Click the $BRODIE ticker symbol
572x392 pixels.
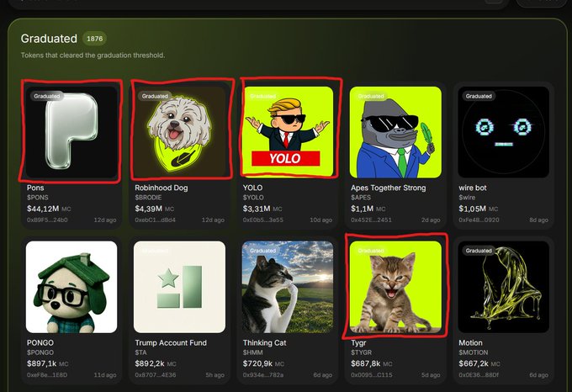point(148,198)
